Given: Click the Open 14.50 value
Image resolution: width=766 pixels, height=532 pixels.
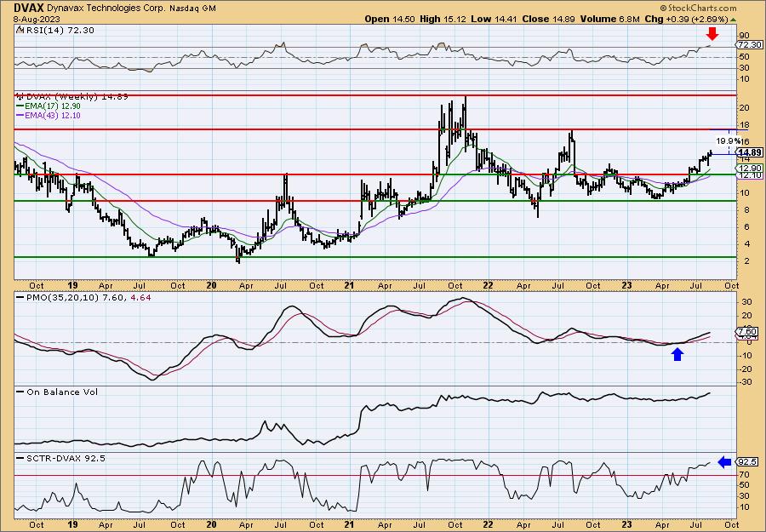Looking at the screenshot, I should pyautogui.click(x=389, y=19).
